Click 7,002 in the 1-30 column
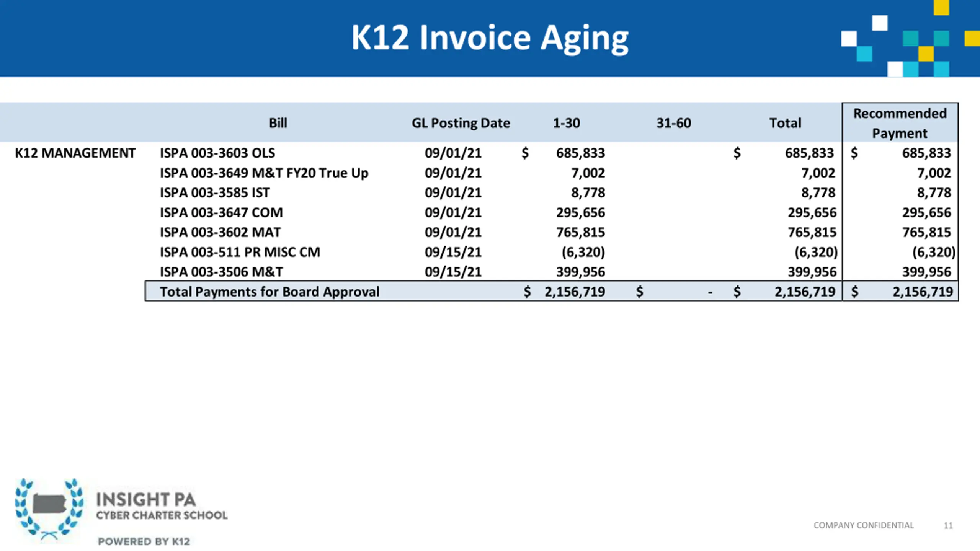 [x=588, y=173]
